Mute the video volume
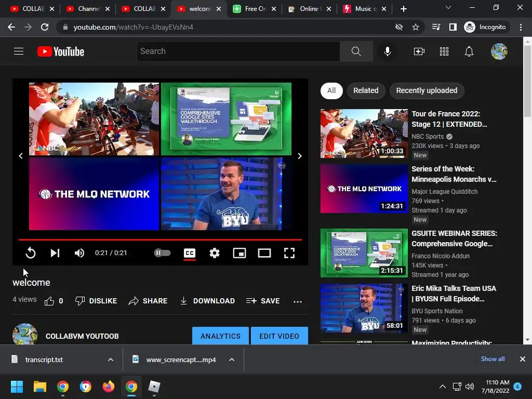532x399 pixels. pos(79,253)
